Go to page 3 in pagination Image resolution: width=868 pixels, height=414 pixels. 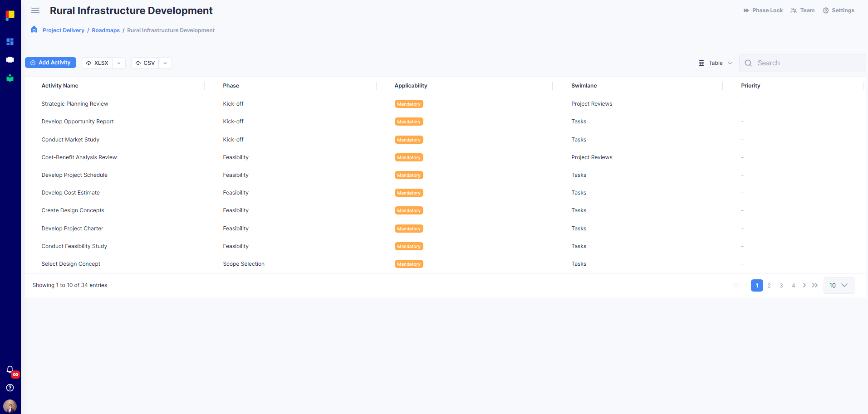[x=781, y=285]
